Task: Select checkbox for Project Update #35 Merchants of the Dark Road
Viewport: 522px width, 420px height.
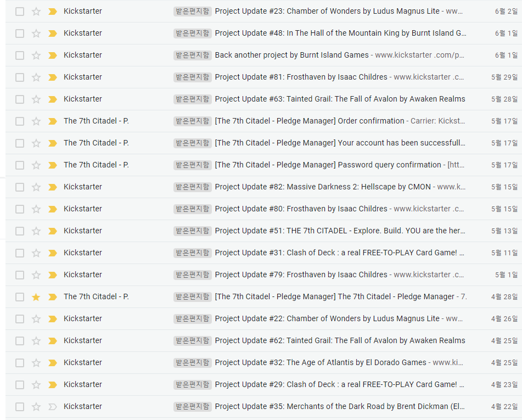Action: [x=20, y=407]
